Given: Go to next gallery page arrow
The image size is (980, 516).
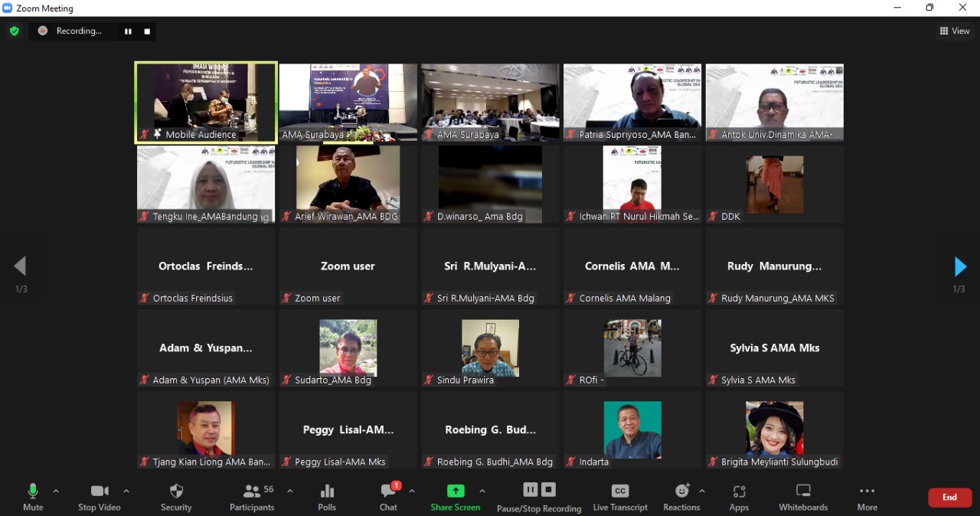Looking at the screenshot, I should click(960, 266).
